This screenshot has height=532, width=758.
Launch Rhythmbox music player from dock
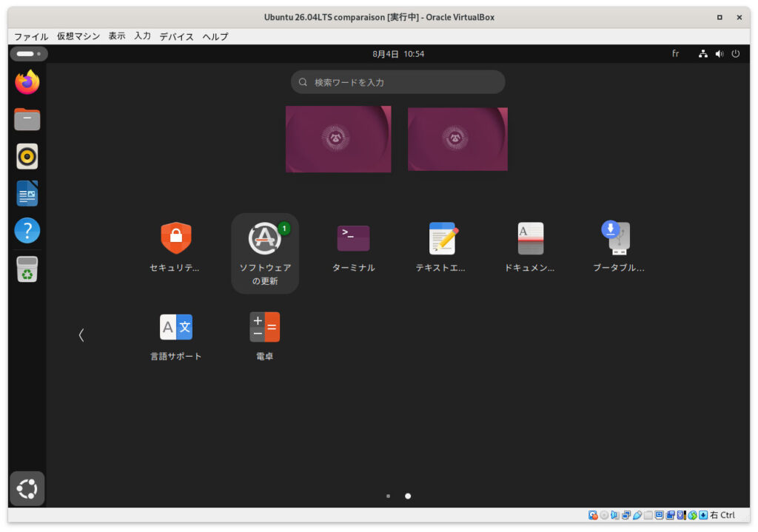27,157
